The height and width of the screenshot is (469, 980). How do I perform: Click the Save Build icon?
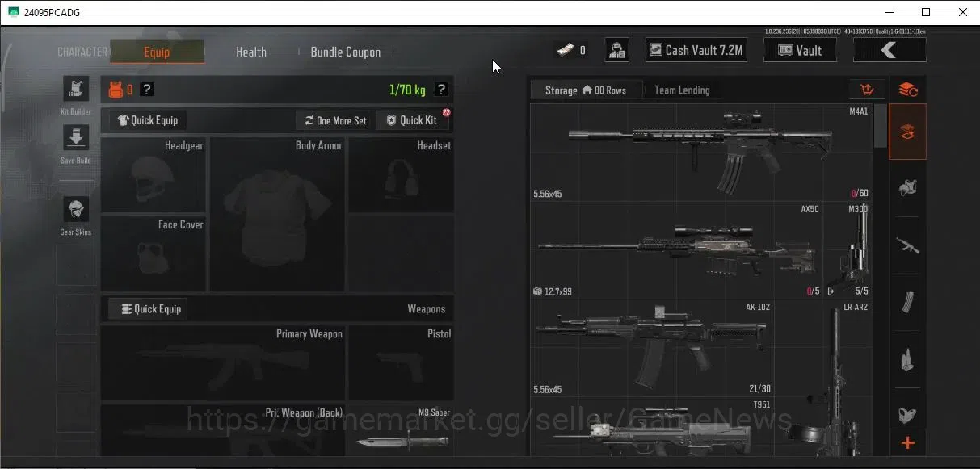click(x=76, y=137)
